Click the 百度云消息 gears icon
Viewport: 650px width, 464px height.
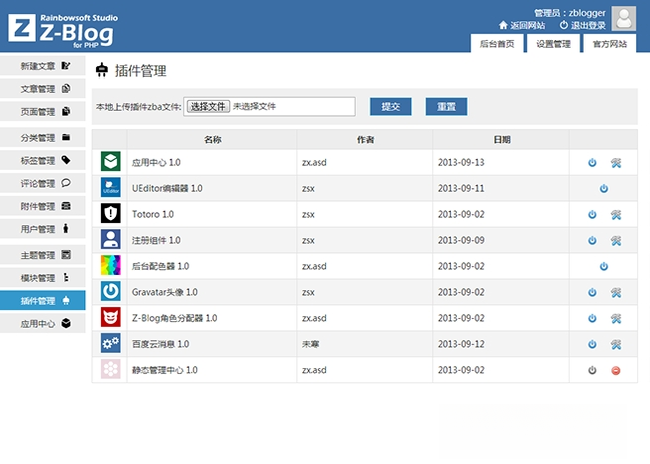click(111, 343)
